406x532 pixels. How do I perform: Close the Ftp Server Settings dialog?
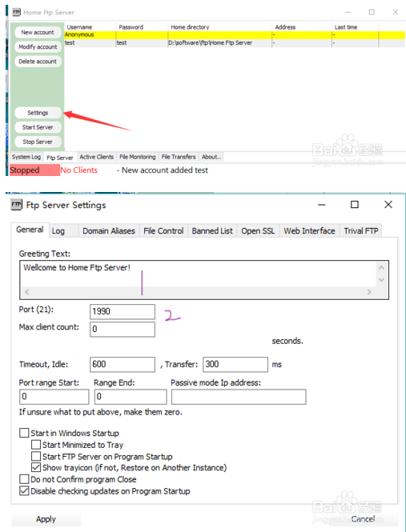(388, 204)
